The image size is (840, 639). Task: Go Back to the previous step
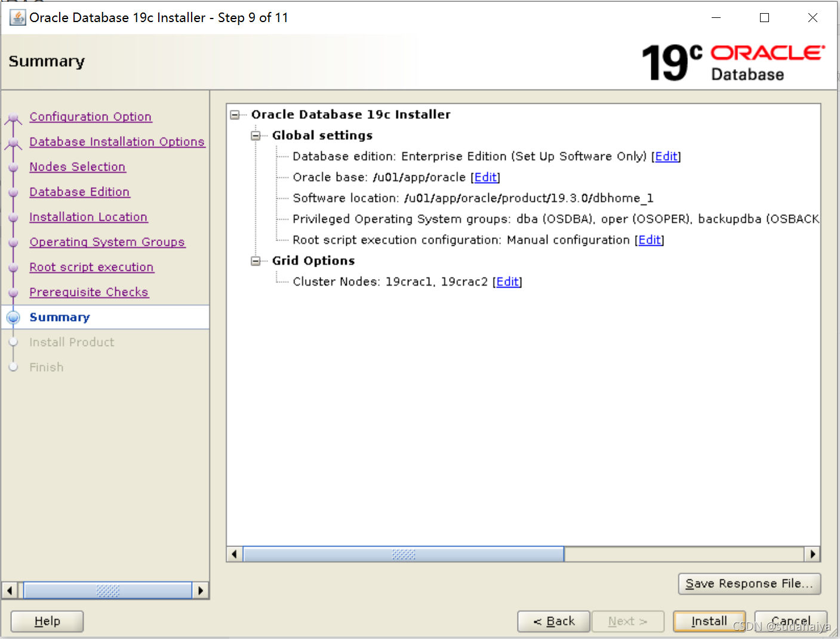click(x=553, y=621)
